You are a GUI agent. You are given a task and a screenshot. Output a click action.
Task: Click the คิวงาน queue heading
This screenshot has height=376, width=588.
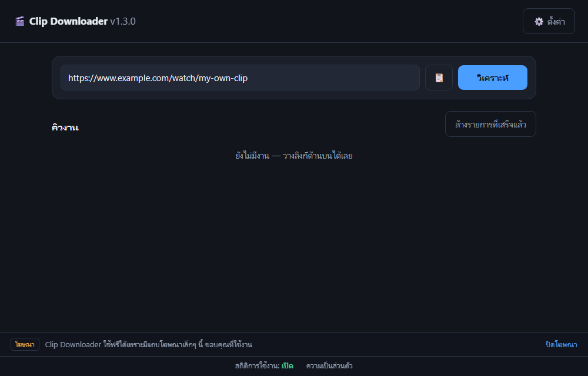pos(65,127)
